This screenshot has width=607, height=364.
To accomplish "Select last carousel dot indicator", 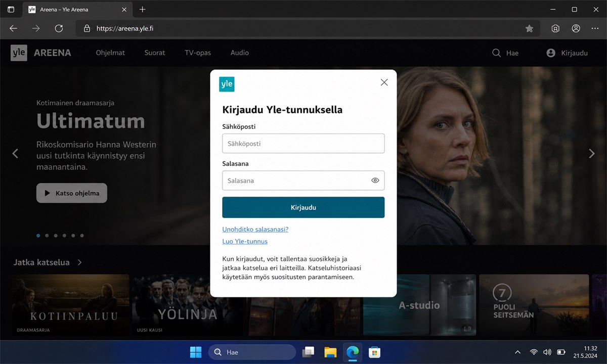I will click(x=82, y=236).
